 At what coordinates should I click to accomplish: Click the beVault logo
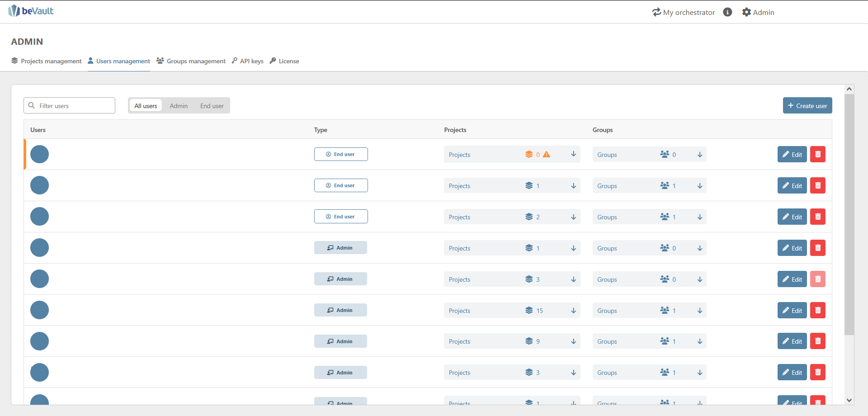pyautogui.click(x=31, y=11)
